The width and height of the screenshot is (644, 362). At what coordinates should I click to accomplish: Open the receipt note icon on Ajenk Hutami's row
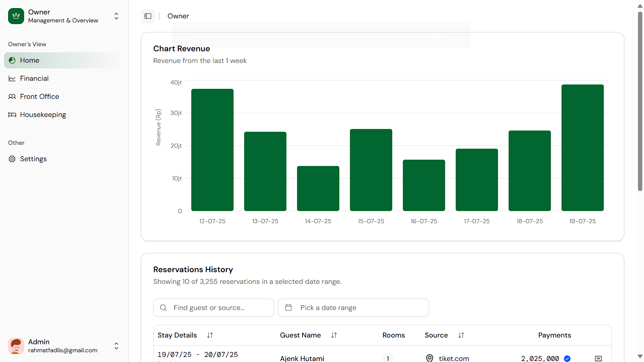coord(598,359)
